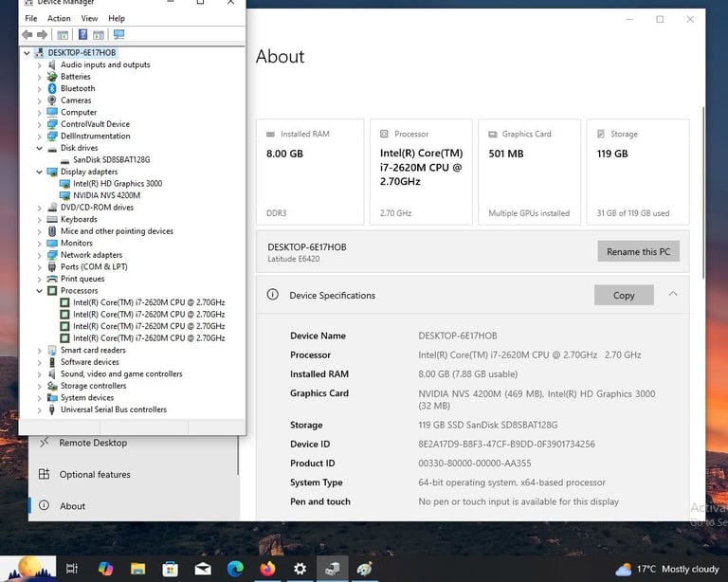This screenshot has width=728, height=582.
Task: Open Mail app from the taskbar
Action: coord(203,569)
